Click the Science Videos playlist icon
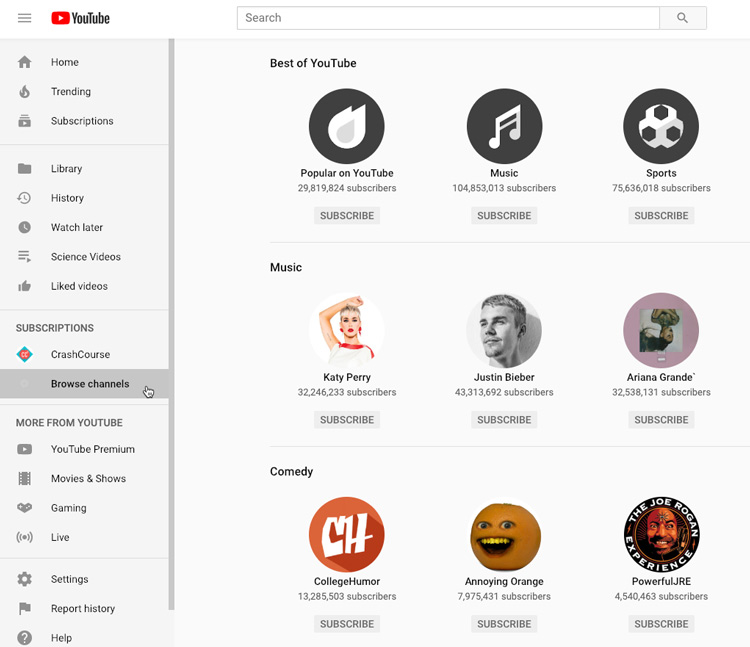Screen dimensions: 750x647 point(24,257)
